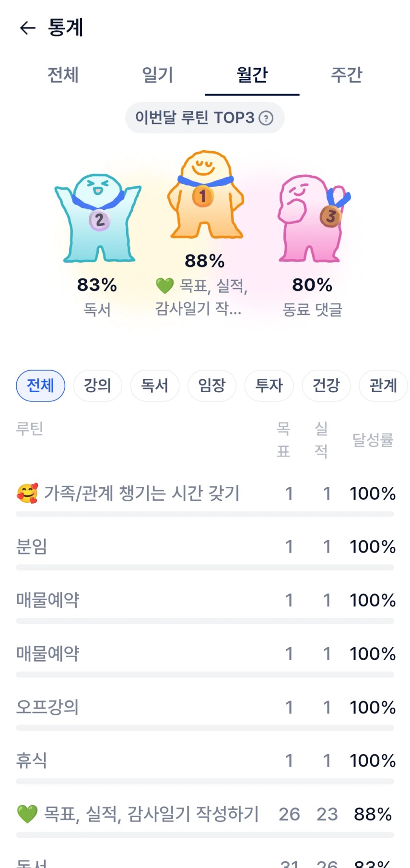The height and width of the screenshot is (868, 410).
Task: Tap the progress bar under 오프강의
Action: coord(205,728)
